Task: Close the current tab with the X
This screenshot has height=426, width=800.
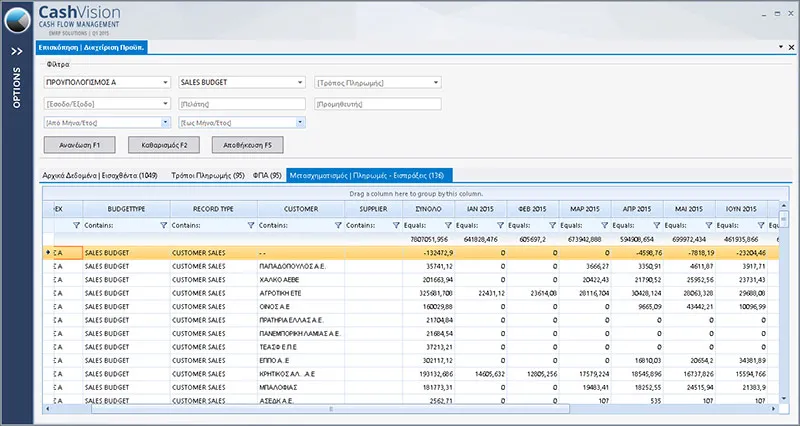Action: pyautogui.click(x=791, y=47)
